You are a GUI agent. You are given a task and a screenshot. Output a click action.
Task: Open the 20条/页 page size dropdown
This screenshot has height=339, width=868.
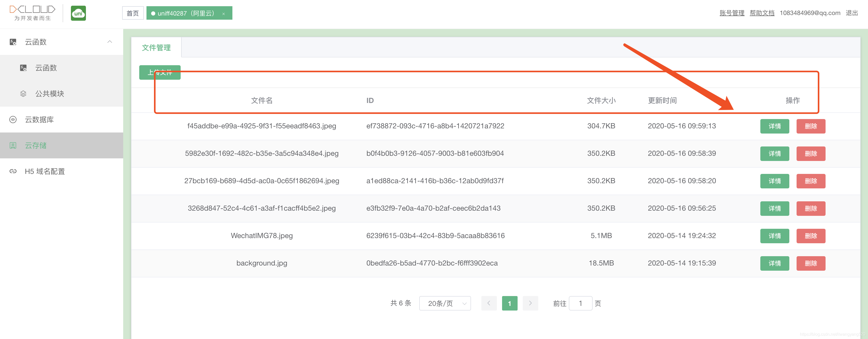445,303
